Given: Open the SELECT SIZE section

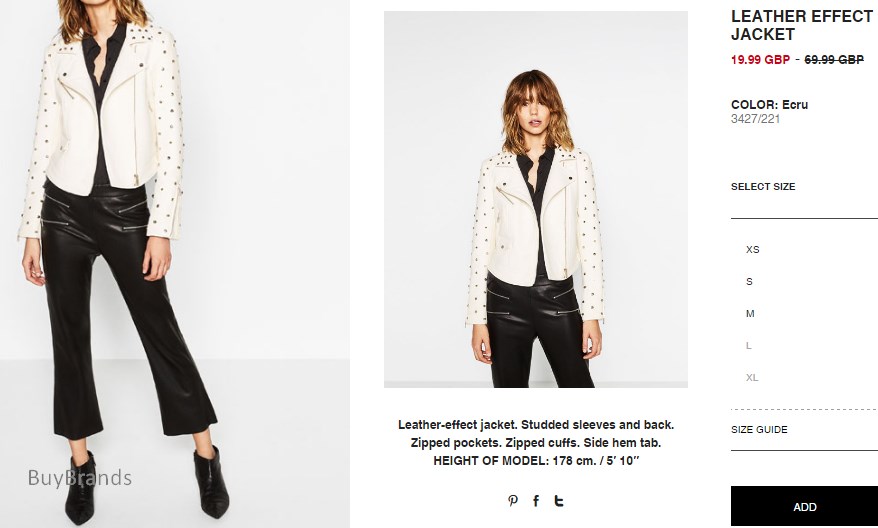Looking at the screenshot, I should [763, 186].
